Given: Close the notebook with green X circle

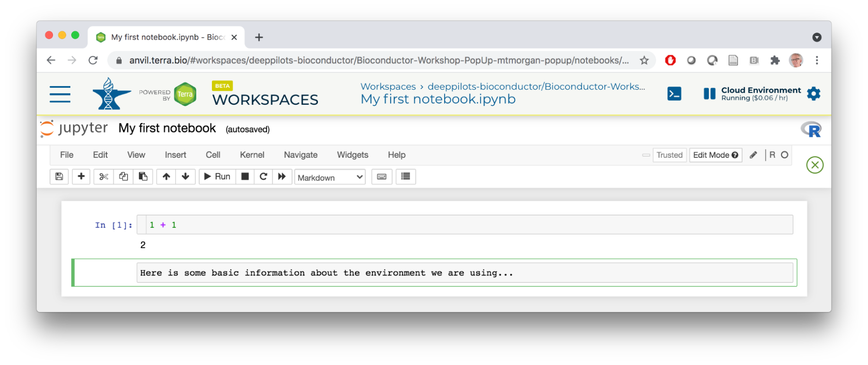Looking at the screenshot, I should 815,165.
